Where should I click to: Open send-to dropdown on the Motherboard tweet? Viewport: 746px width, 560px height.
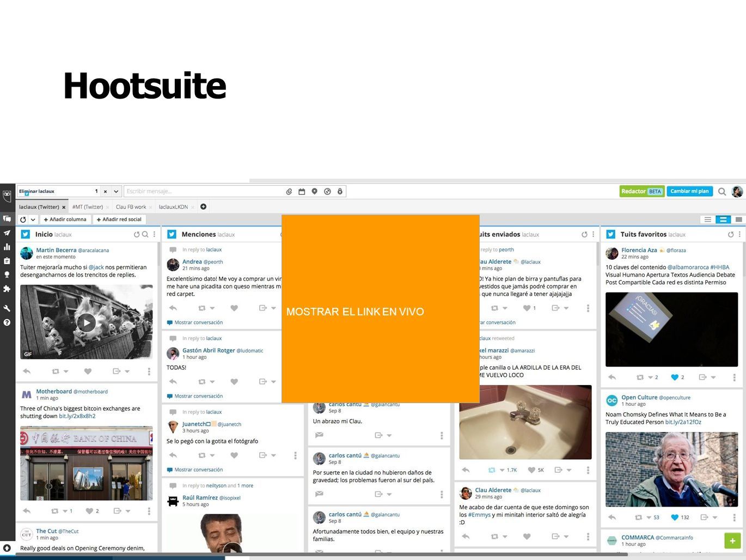[128, 511]
